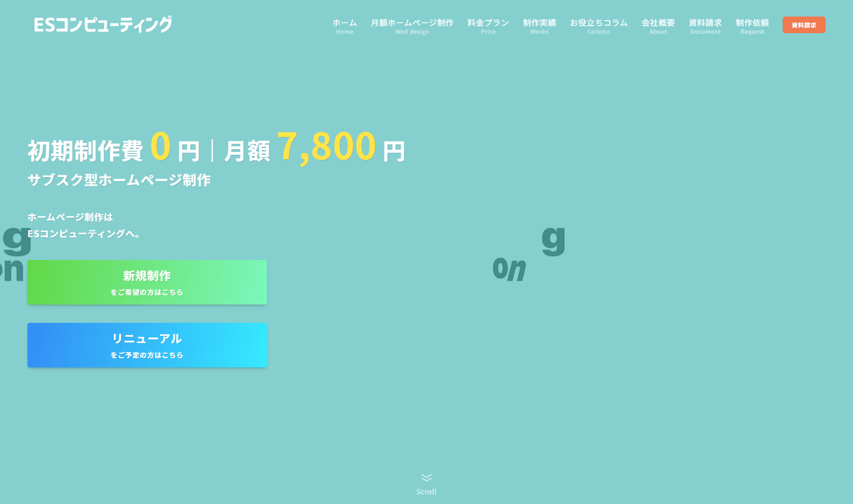Open the 制作依頼 (Request) page
This screenshot has width=853, height=504.
(x=751, y=23)
